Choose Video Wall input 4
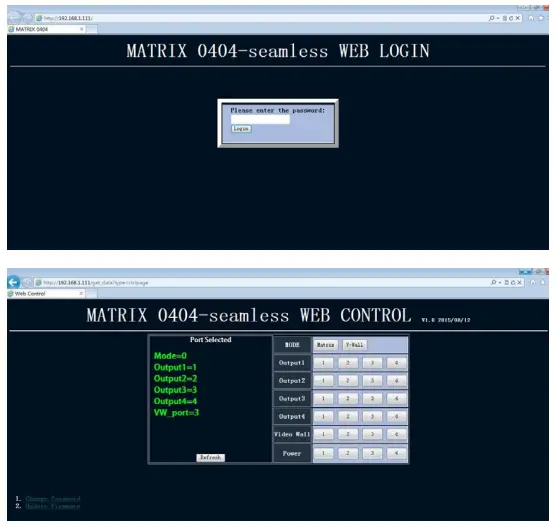Viewport: 555px width, 527px height. [x=396, y=434]
